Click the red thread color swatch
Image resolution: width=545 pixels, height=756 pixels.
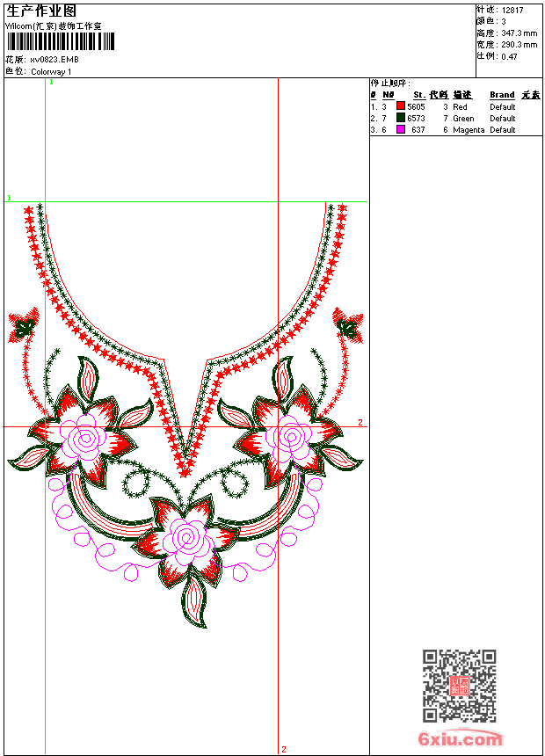(x=401, y=106)
